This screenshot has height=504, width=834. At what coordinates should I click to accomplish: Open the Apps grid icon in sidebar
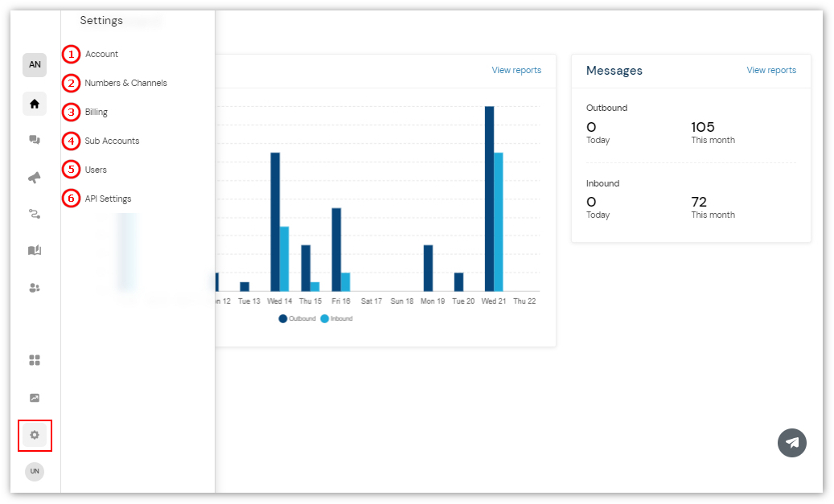[x=35, y=360]
